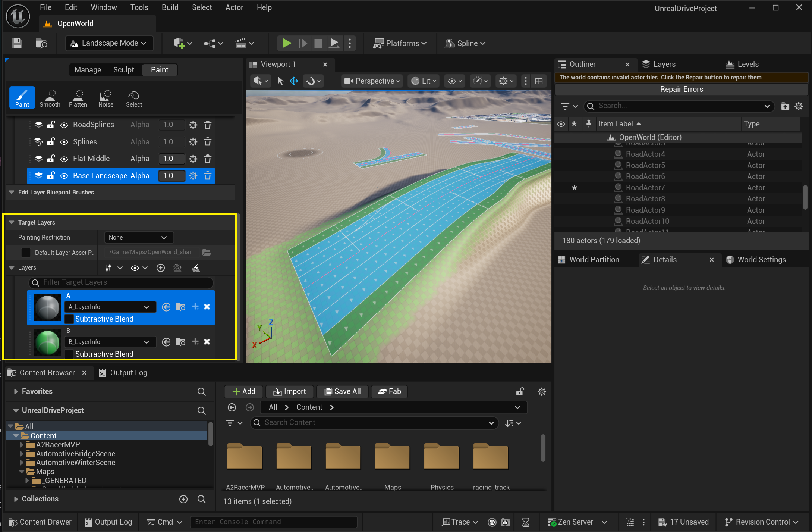
Task: Collapse the Target Layers section
Action: click(12, 222)
